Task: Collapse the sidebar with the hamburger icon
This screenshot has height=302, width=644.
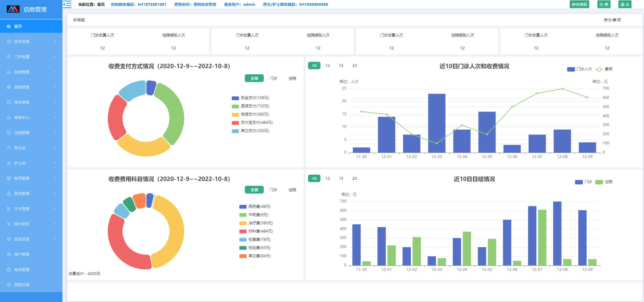Action: 67,4
